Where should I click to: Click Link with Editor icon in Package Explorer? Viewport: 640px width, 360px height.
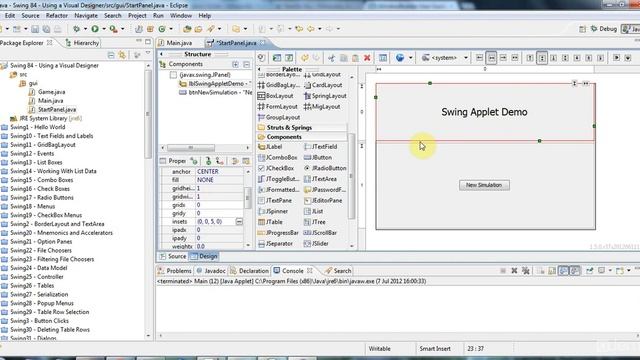[122, 55]
